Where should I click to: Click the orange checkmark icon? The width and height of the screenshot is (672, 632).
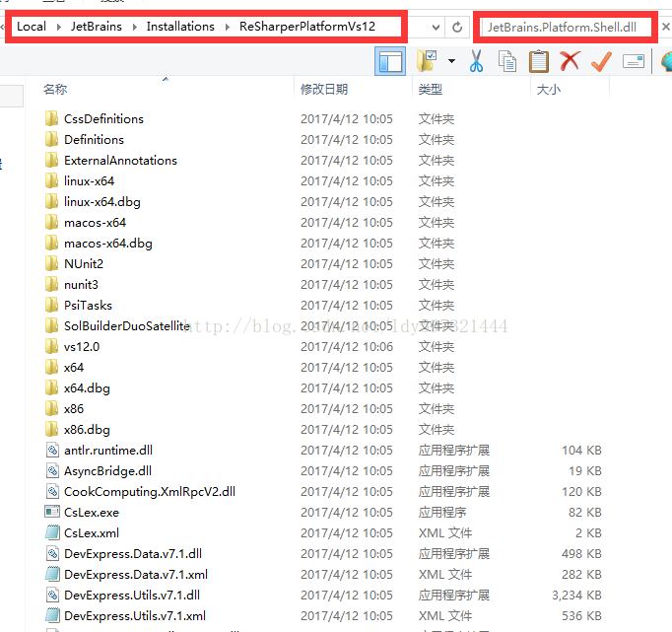[x=601, y=61]
